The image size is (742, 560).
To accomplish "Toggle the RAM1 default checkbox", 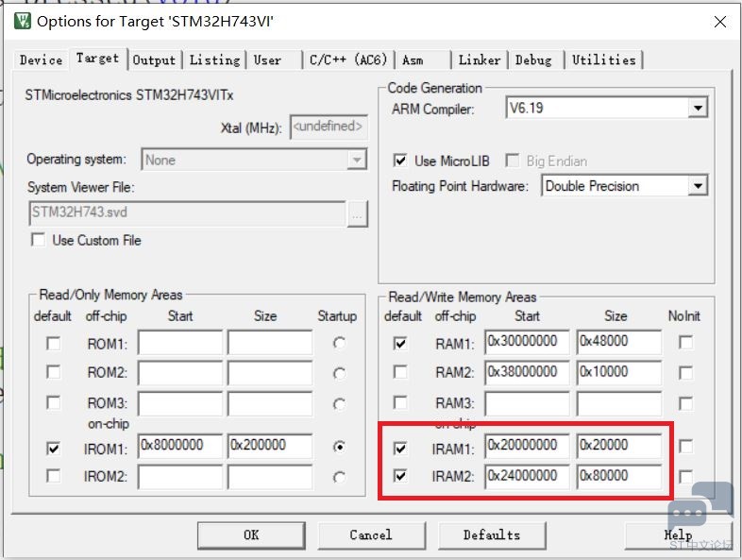I will click(400, 343).
